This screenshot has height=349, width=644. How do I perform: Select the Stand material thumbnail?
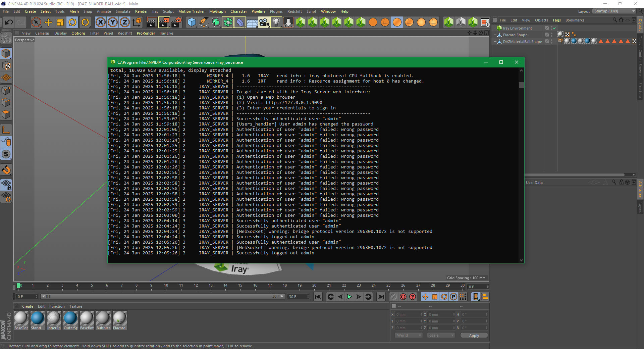pyautogui.click(x=37, y=320)
